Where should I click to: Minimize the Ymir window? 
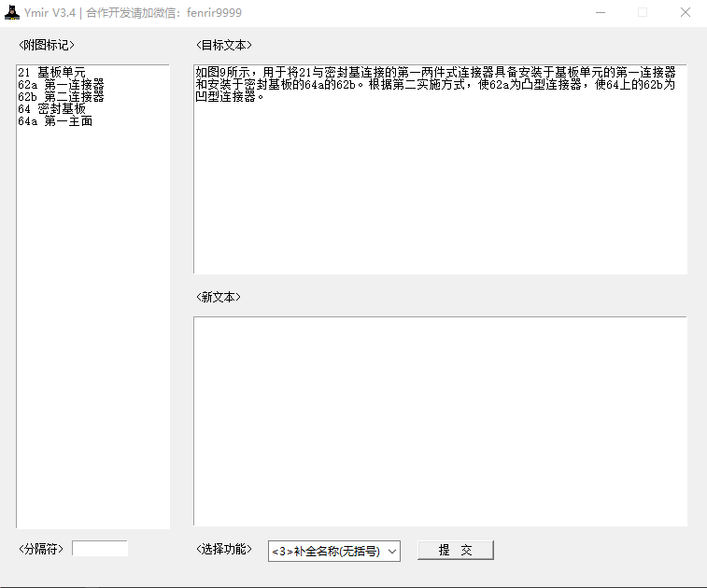click(599, 13)
